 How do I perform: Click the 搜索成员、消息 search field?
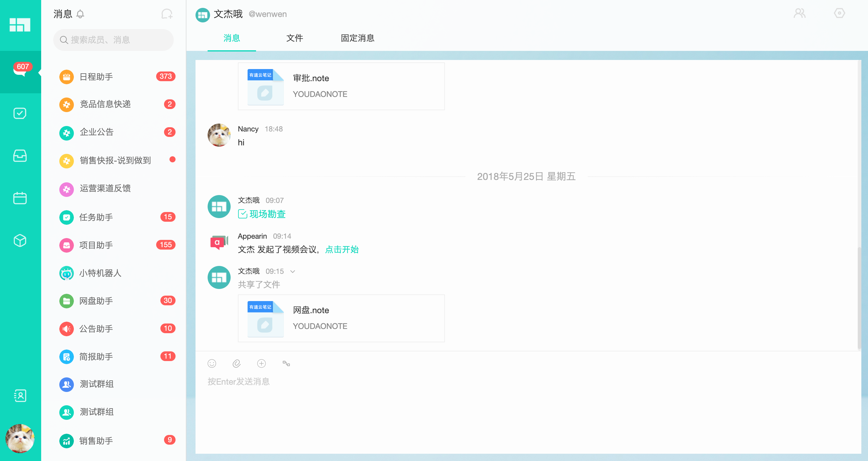tap(113, 39)
